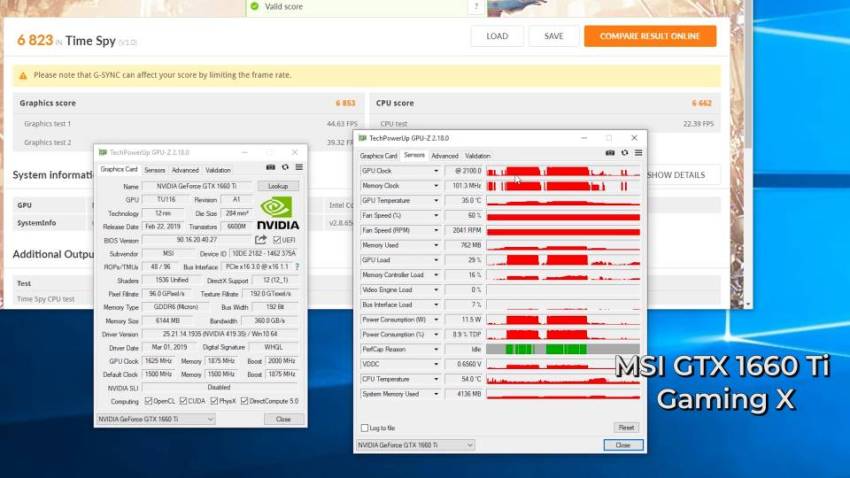Click COMPARE RESULT ONLINE button
This screenshot has height=478, width=850.
pos(650,36)
